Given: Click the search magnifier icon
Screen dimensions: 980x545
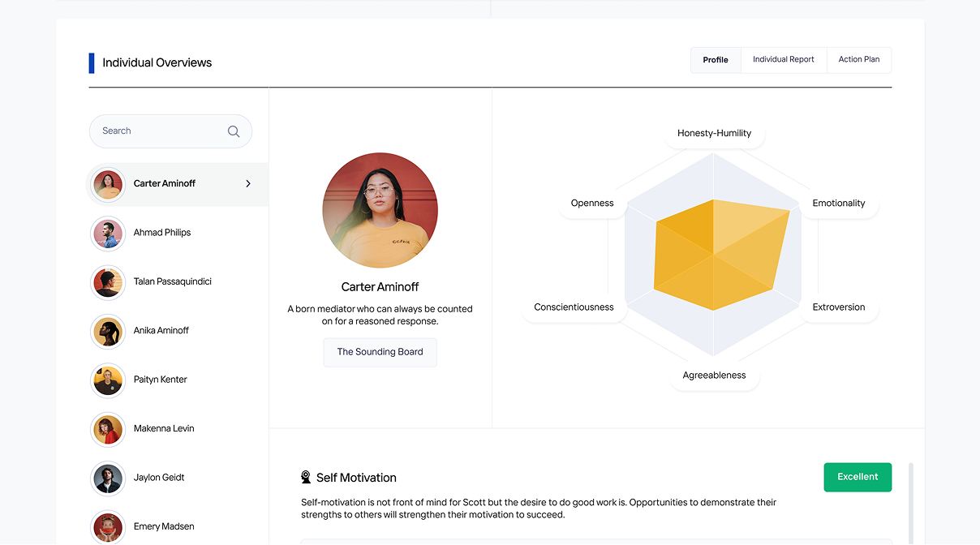Looking at the screenshot, I should [x=234, y=131].
